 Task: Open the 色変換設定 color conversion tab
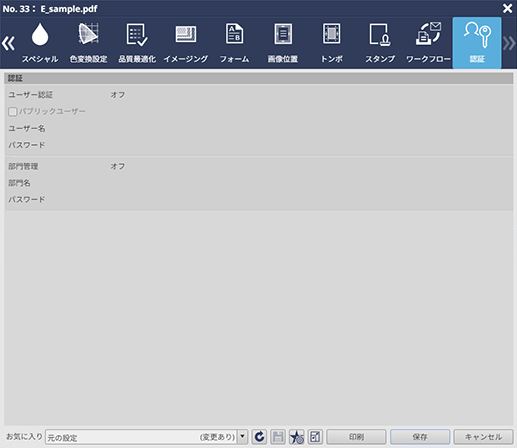[x=88, y=43]
